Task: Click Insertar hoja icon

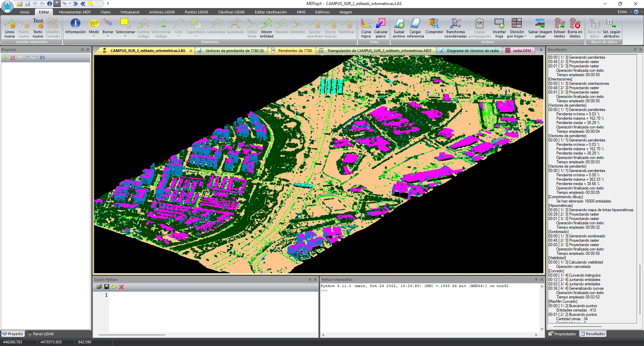Action: [499, 23]
